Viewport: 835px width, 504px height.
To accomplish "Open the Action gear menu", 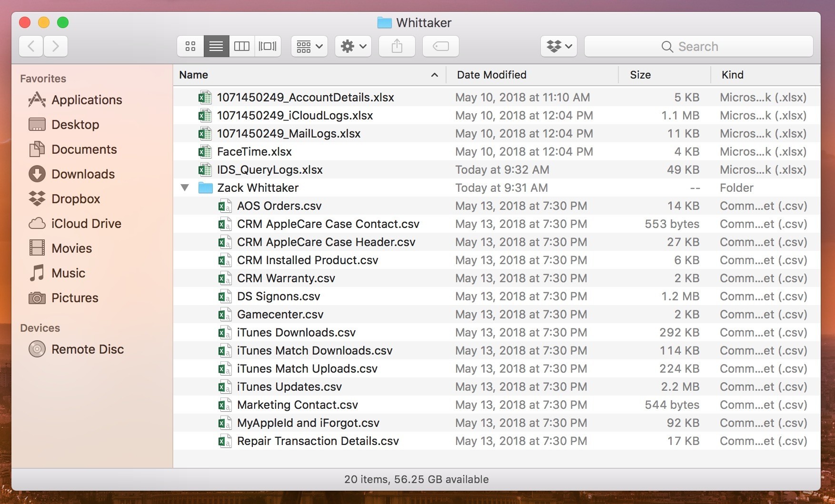I will tap(353, 46).
